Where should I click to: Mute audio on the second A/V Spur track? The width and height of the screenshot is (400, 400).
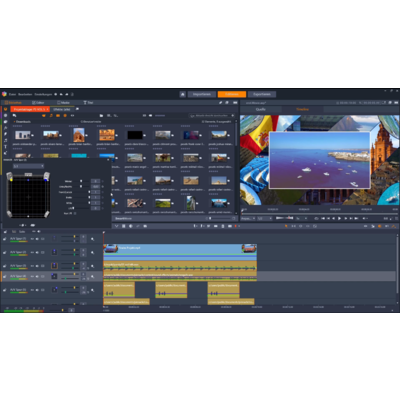click(x=37, y=252)
